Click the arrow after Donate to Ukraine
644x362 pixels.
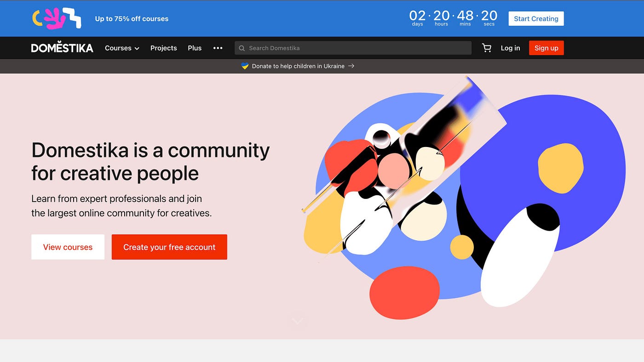351,66
